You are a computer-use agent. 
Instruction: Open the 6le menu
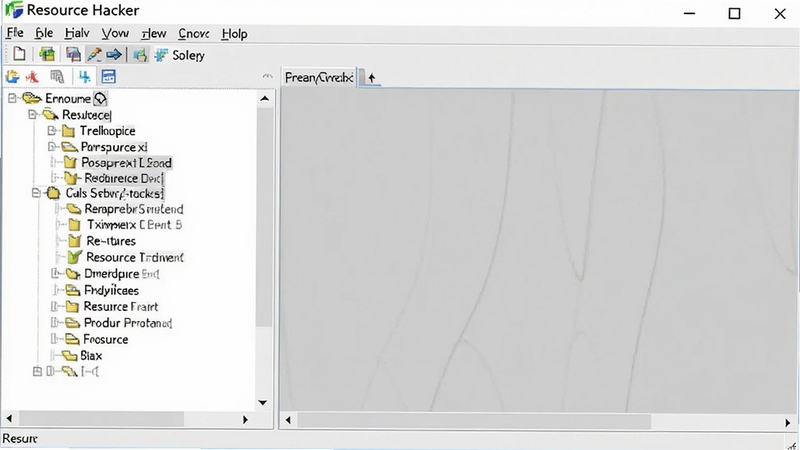point(44,33)
